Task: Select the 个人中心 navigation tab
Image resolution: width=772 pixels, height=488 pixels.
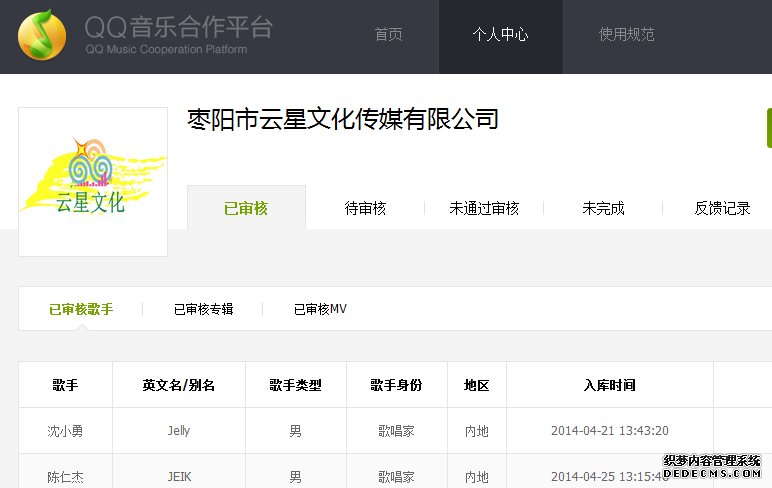Action: click(500, 35)
